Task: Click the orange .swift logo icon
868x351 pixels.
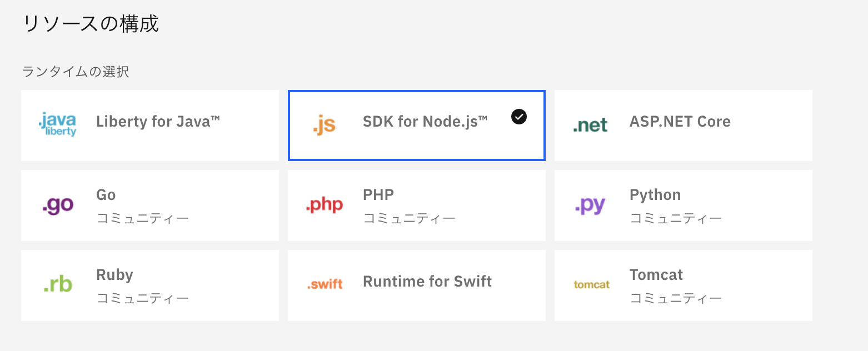Action: (325, 283)
